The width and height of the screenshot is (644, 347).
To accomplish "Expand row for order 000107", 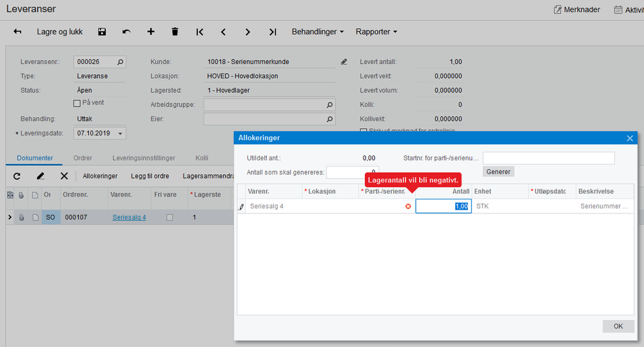I will click(10, 217).
